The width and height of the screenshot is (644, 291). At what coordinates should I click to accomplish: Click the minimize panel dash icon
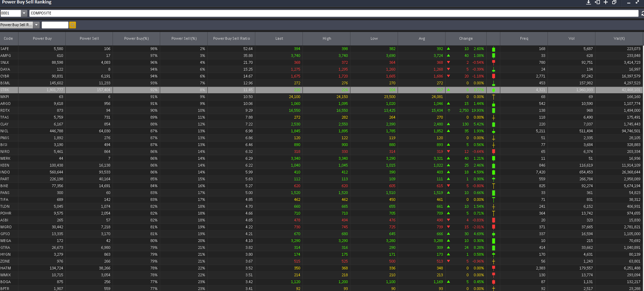[629, 3]
